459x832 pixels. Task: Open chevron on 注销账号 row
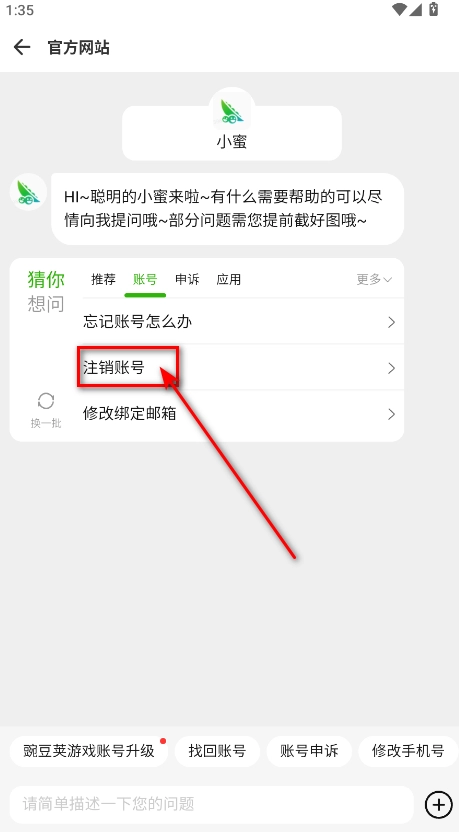point(392,368)
